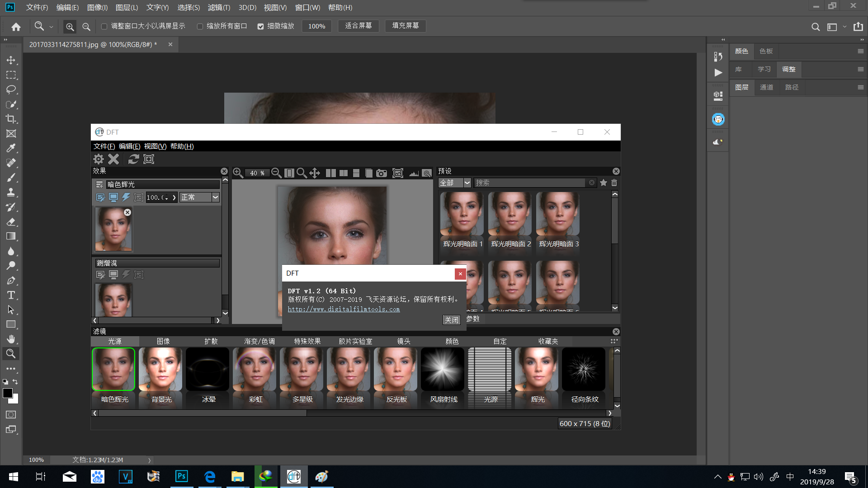868x488 pixels.
Task: Open the 滤镜(T) menu in Photoshop
Action: pos(219,7)
